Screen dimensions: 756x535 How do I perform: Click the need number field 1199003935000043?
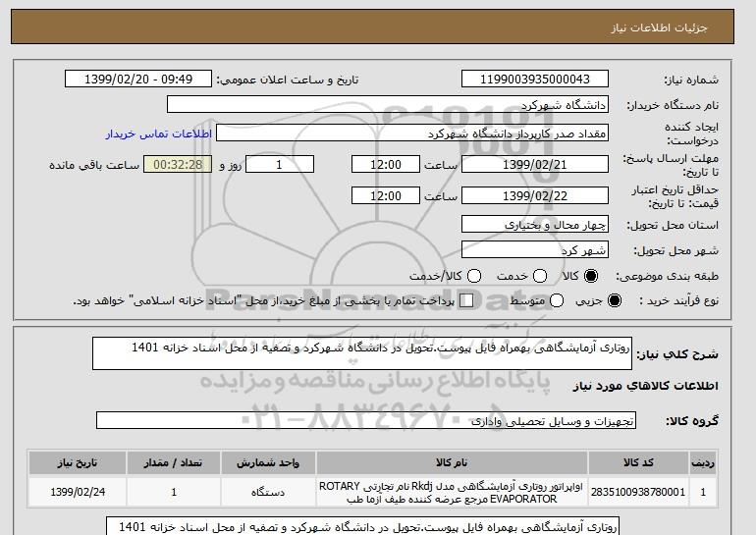[x=535, y=80]
